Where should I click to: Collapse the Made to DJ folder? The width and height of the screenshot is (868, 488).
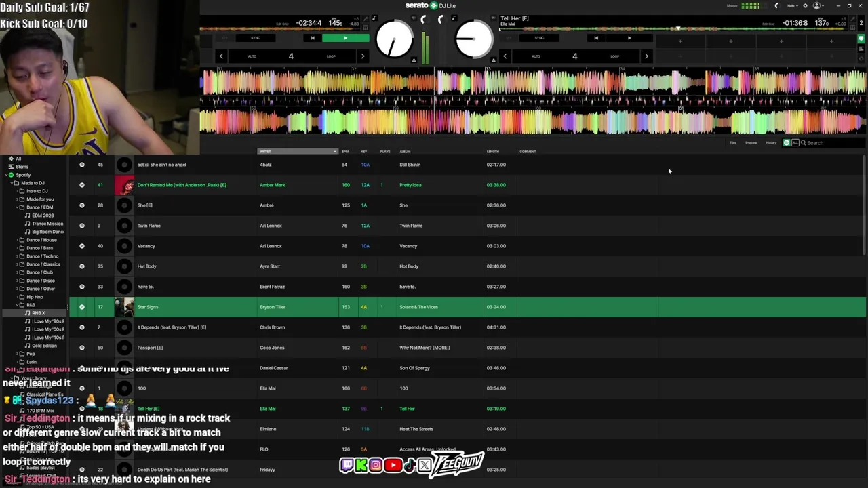11,183
